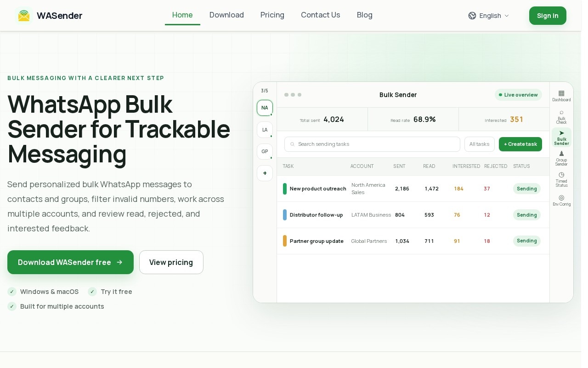Open the Timed Status clock icon
This screenshot has height=368, width=588.
pos(561,175)
